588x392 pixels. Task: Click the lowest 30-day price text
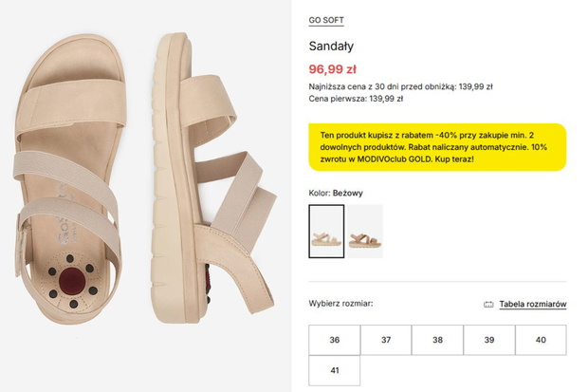tap(400, 86)
